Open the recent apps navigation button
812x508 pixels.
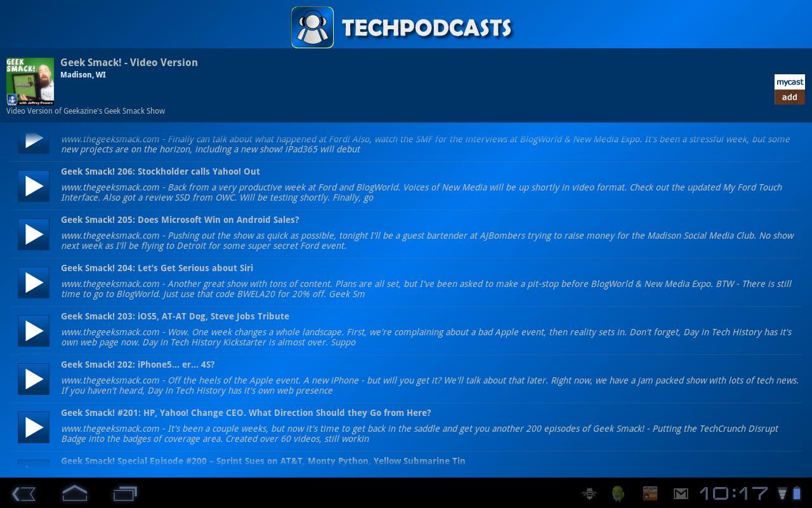click(x=125, y=493)
